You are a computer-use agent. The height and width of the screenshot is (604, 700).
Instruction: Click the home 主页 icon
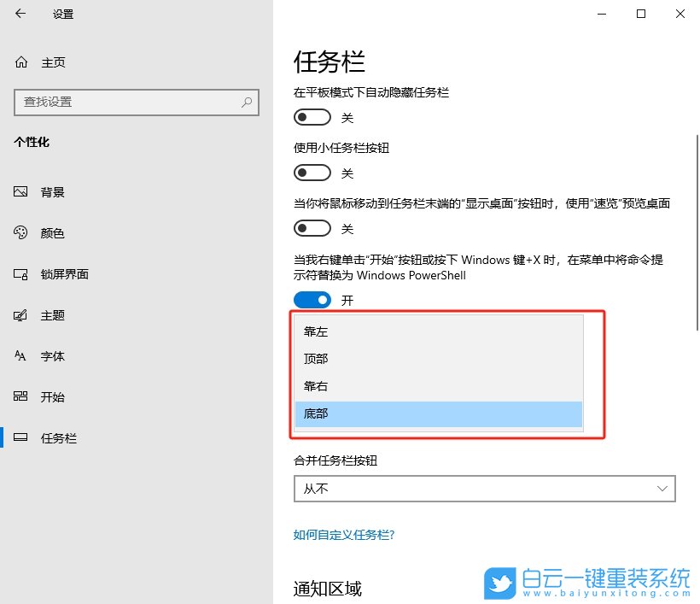20,62
